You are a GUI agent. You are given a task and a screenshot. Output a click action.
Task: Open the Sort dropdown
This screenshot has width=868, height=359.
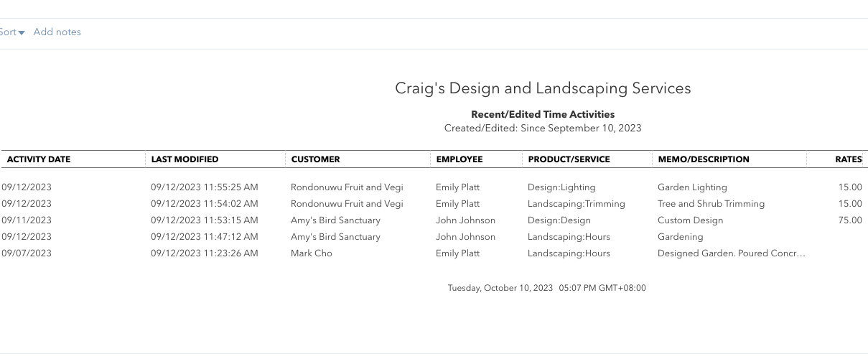[11, 32]
